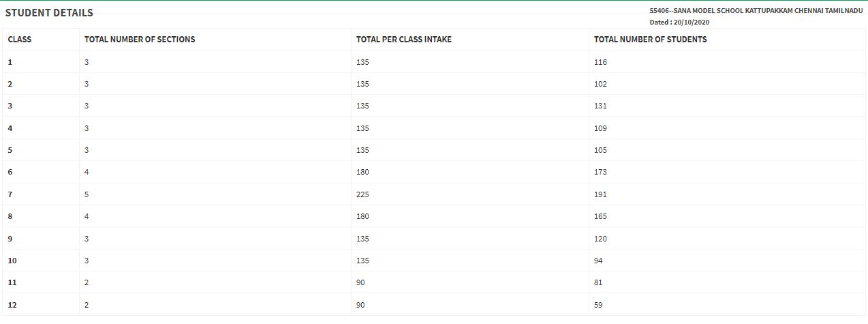Viewport: 868px width, 324px height.
Task: Click the TOTAL PER CLASS INTAKE header
Action: click(404, 40)
